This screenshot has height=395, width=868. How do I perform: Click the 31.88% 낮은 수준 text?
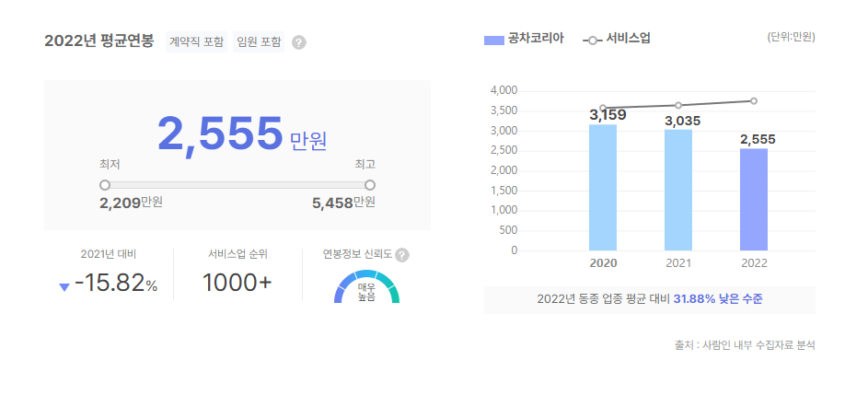(718, 299)
